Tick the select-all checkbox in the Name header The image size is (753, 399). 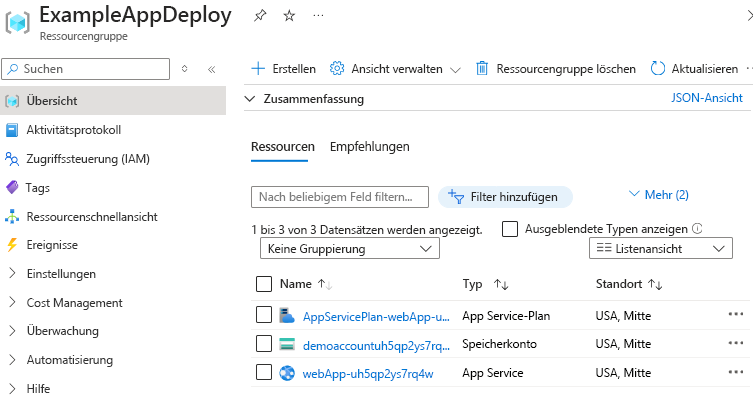264,284
